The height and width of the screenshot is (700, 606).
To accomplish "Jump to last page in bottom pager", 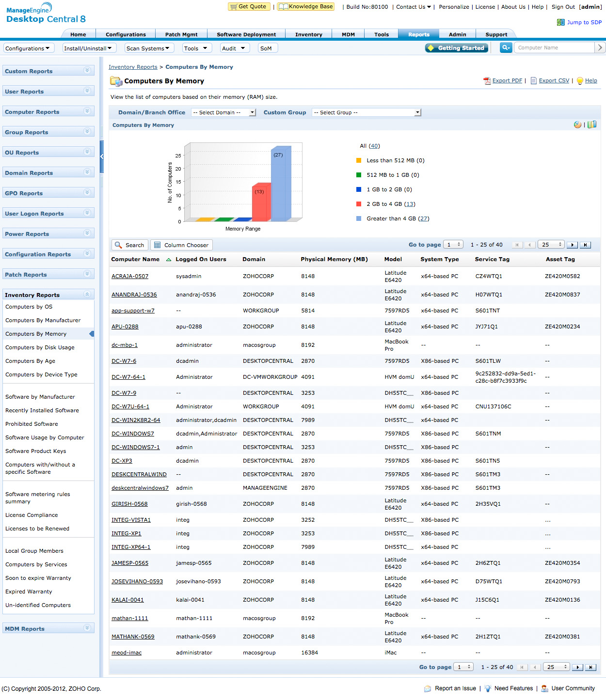I will click(591, 667).
